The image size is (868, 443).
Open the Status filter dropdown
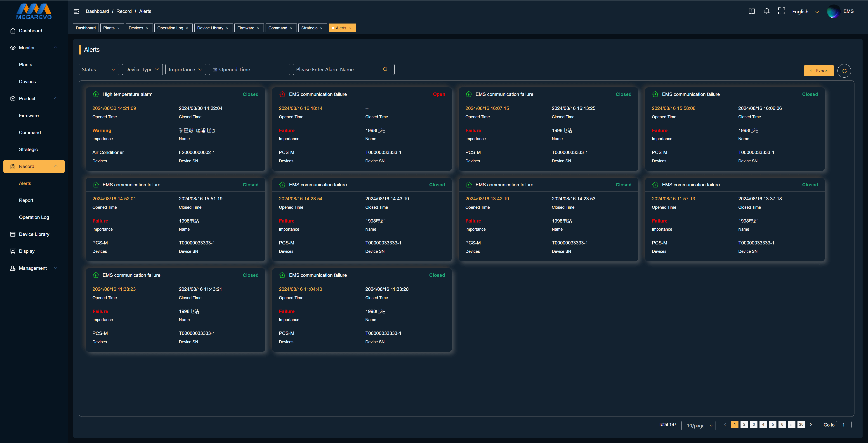[x=99, y=69]
